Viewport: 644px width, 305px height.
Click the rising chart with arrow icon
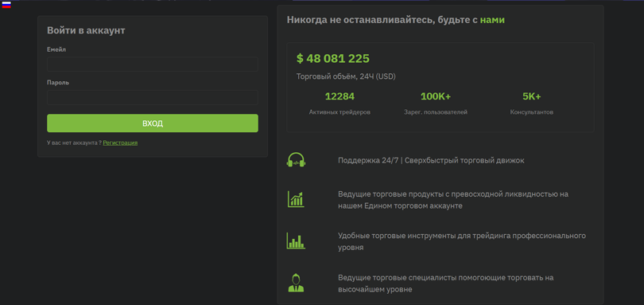[296, 199]
